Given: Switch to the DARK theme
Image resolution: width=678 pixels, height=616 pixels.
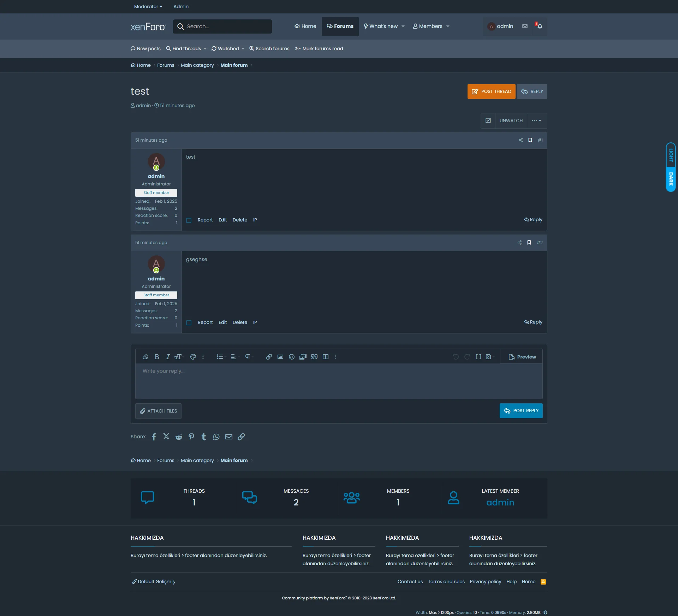Looking at the screenshot, I should tap(671, 179).
